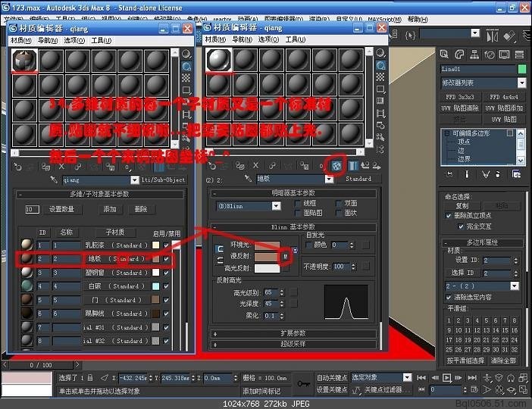Enable the 线框 wire checkbox

[298, 203]
